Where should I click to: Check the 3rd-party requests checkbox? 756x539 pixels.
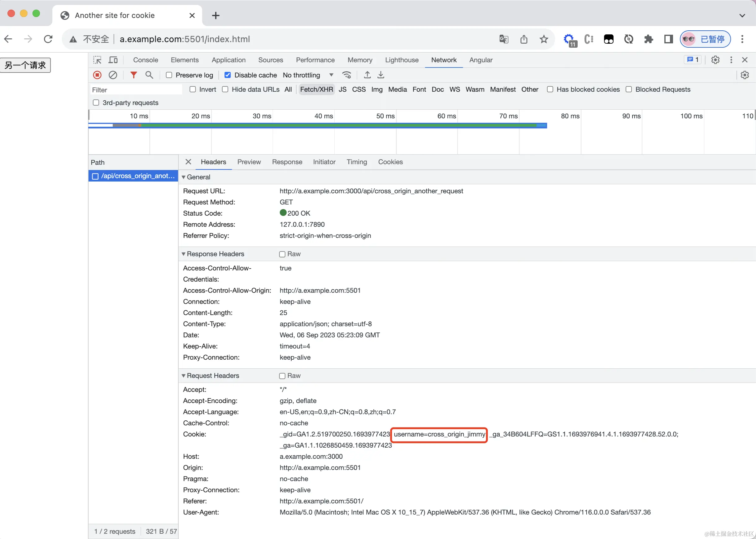coord(96,103)
